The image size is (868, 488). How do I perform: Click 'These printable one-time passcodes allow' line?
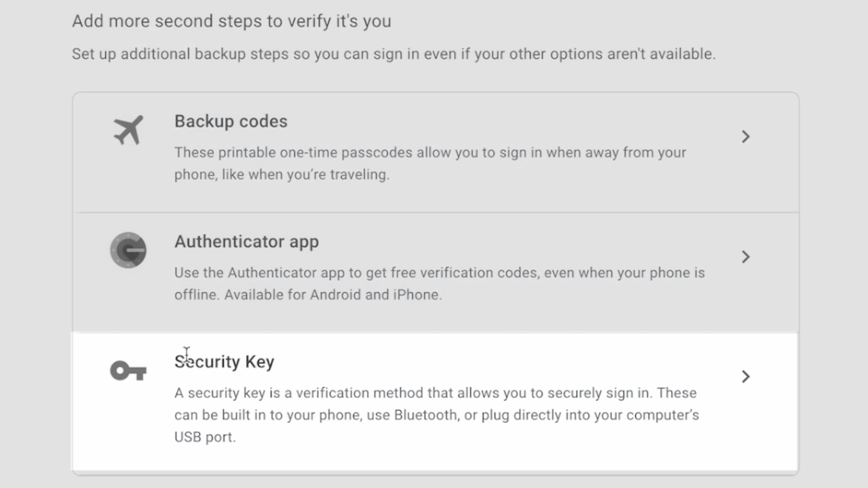coord(431,152)
